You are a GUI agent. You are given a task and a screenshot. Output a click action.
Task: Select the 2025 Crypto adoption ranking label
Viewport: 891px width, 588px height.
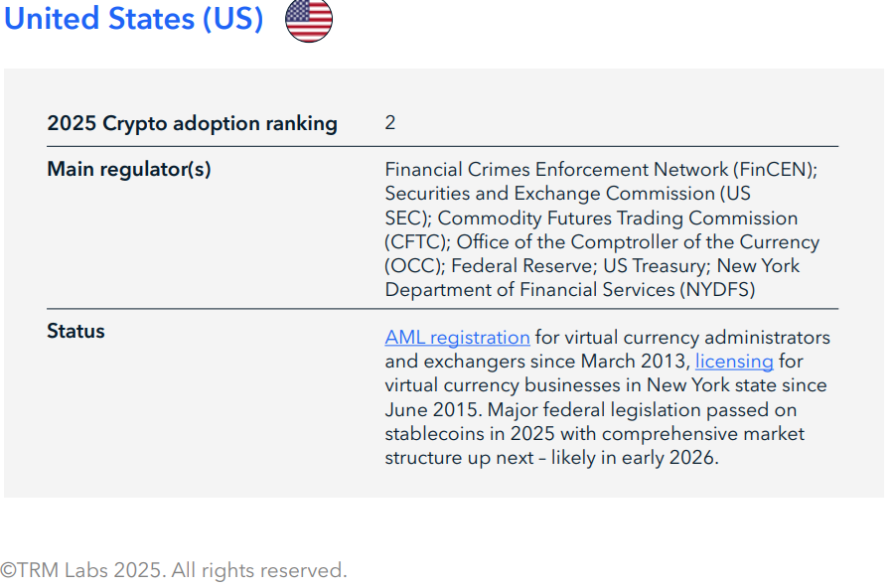point(192,124)
